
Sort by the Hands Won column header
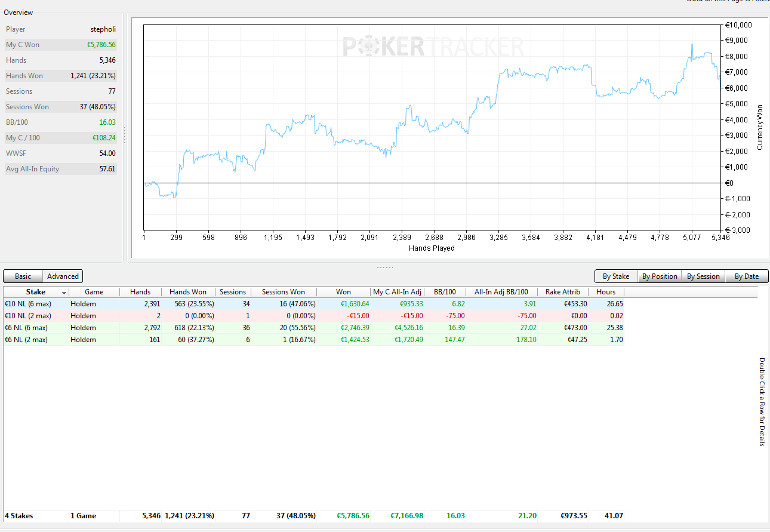pyautogui.click(x=188, y=292)
